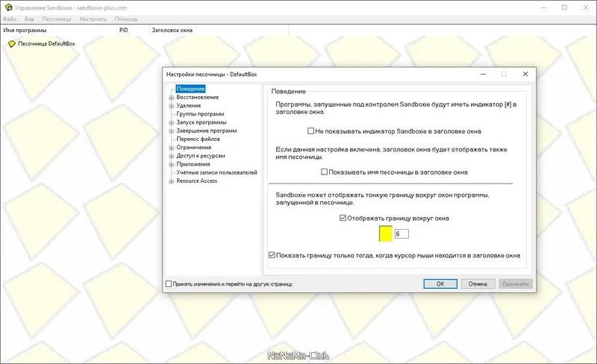
Task: Expand the Завершение программ tree node
Action: (x=172, y=131)
